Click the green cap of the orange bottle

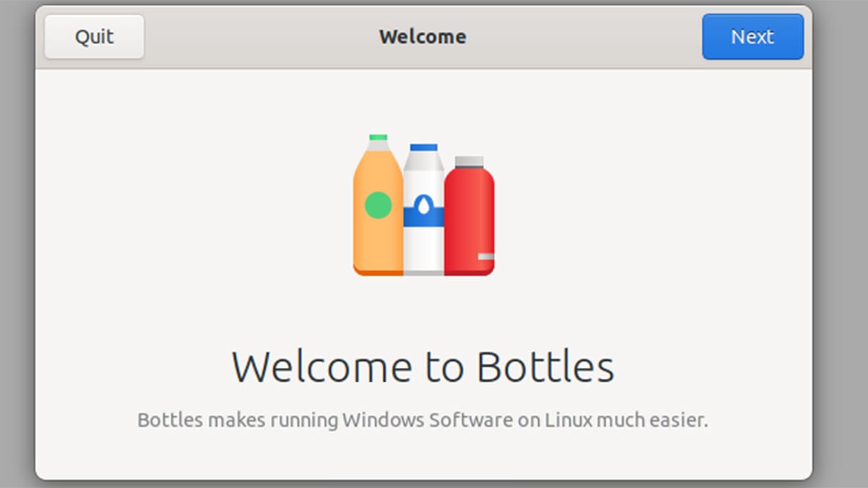[x=378, y=137]
